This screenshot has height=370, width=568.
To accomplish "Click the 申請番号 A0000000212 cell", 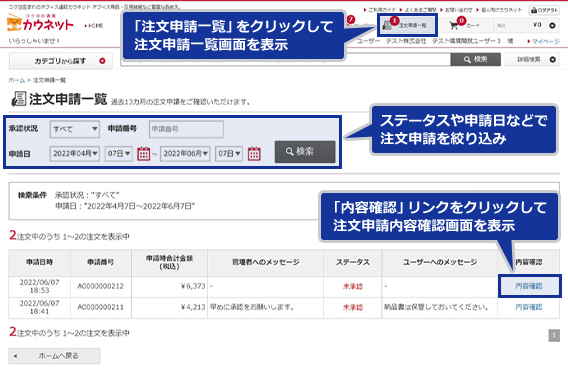I will click(x=101, y=286).
